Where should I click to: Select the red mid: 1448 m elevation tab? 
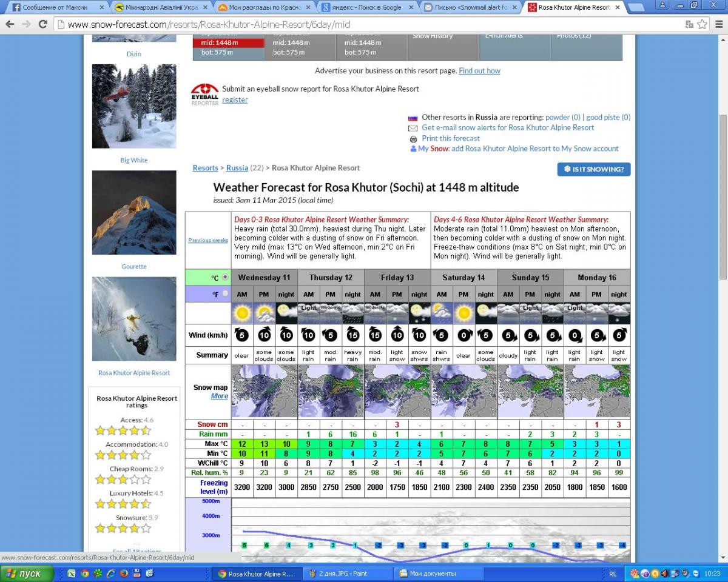coord(228,43)
